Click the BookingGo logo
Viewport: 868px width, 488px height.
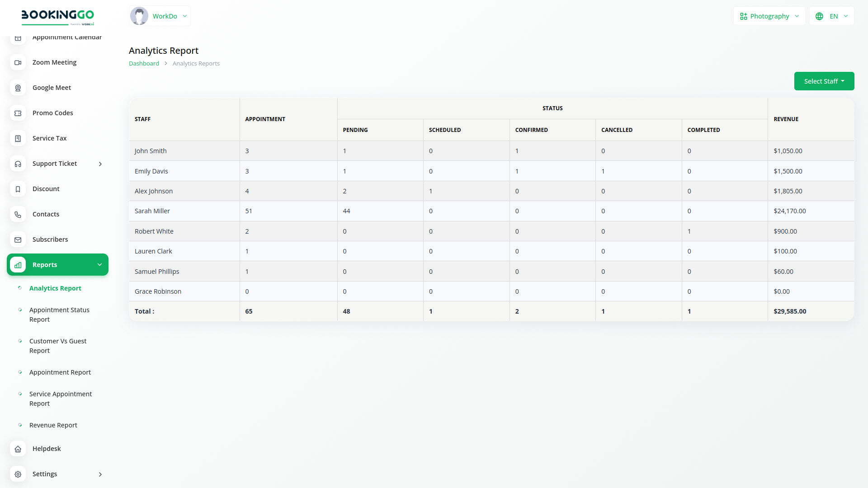pyautogui.click(x=58, y=17)
